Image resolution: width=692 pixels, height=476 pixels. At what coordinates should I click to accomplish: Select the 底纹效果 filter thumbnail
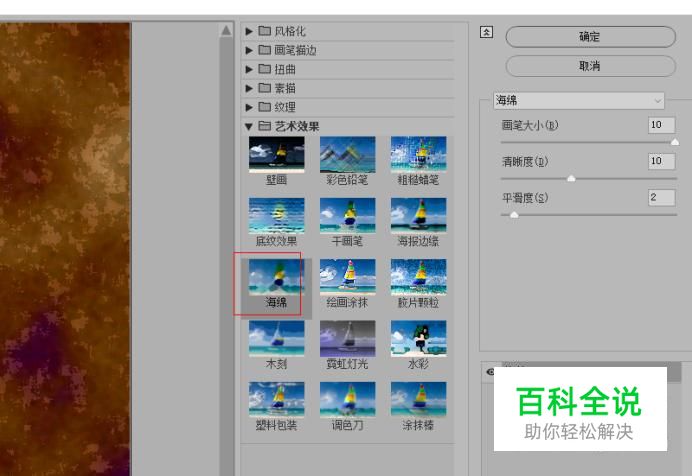tap(276, 216)
